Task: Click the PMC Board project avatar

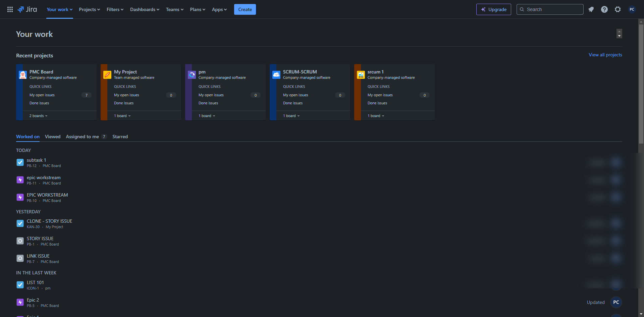Action: pos(23,75)
